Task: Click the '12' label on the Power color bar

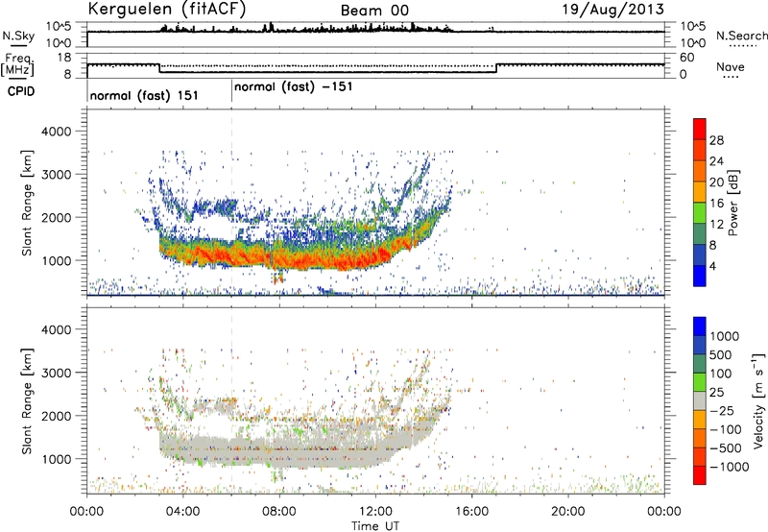Action: [x=716, y=225]
